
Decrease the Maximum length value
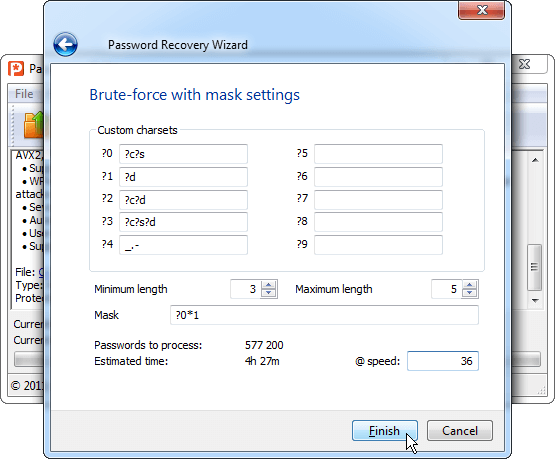tap(470, 293)
